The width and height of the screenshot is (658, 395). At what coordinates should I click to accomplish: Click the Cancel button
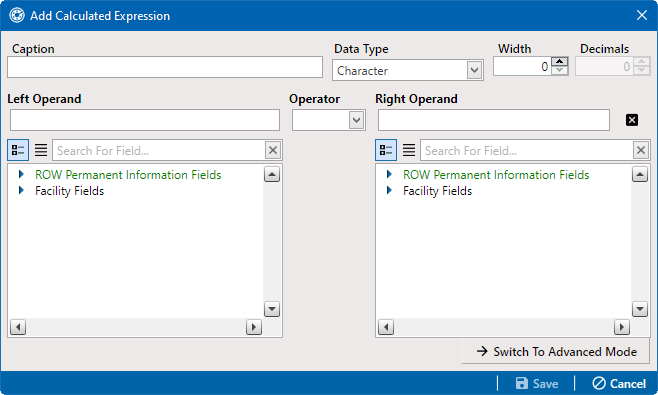tap(619, 383)
